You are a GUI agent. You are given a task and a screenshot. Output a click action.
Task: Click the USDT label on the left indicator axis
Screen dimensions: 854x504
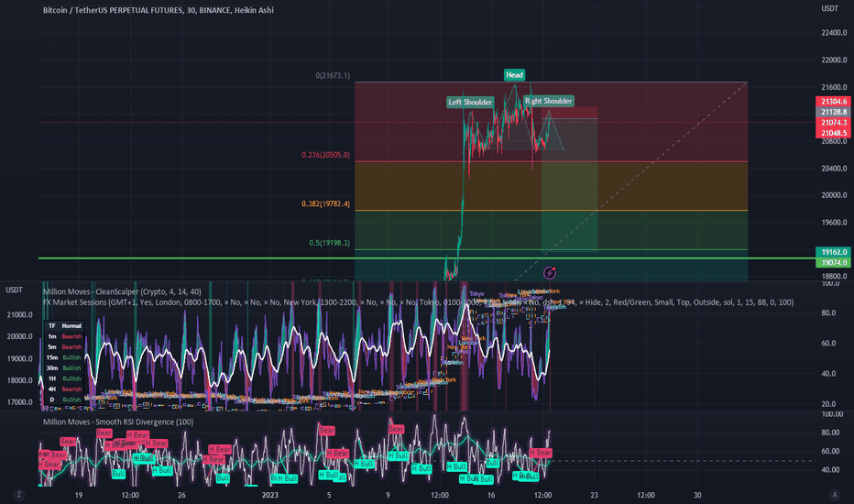[x=14, y=290]
